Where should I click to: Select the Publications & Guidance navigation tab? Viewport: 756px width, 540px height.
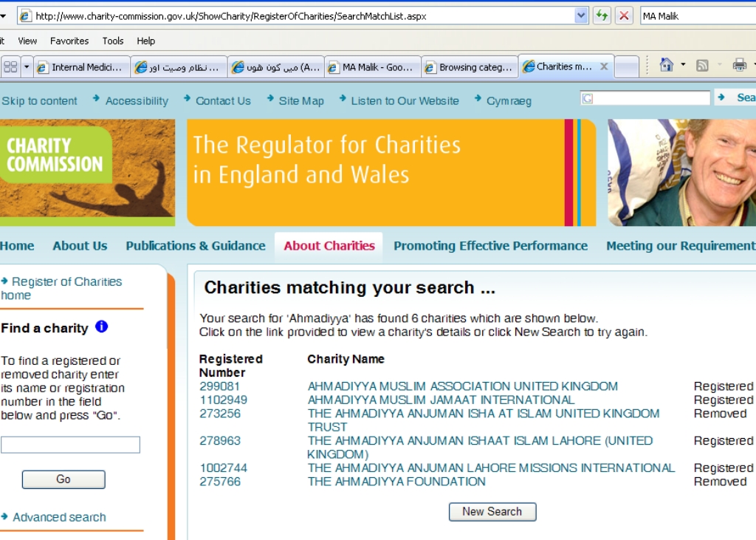195,246
